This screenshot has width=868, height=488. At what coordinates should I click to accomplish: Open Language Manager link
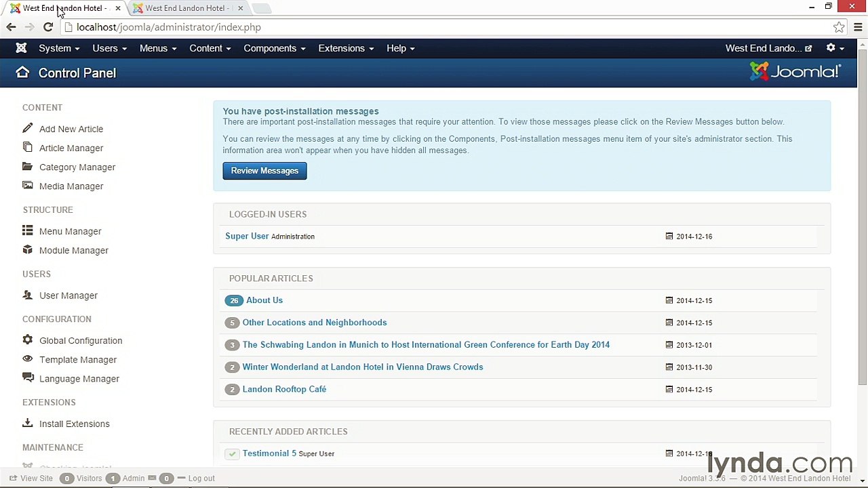tap(79, 378)
